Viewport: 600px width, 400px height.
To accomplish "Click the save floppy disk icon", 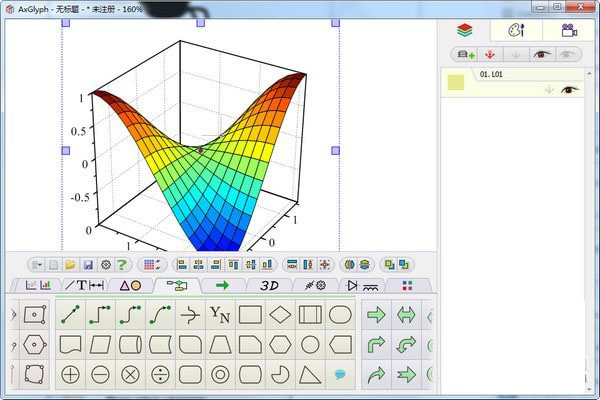I will pos(88,264).
